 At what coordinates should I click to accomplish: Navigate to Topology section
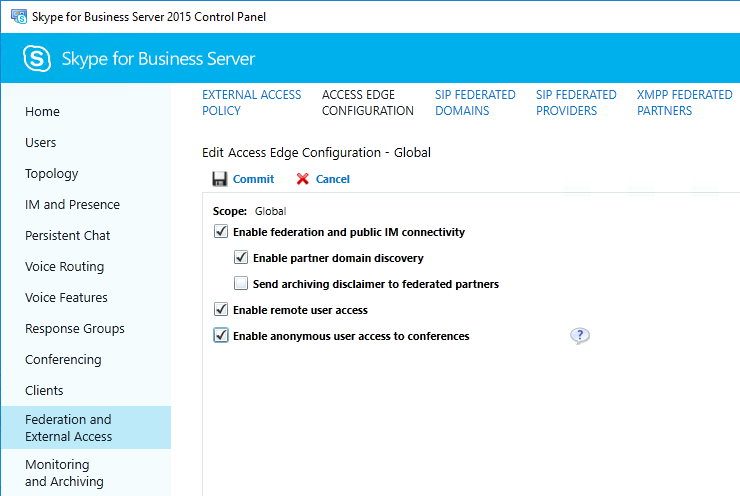[52, 174]
